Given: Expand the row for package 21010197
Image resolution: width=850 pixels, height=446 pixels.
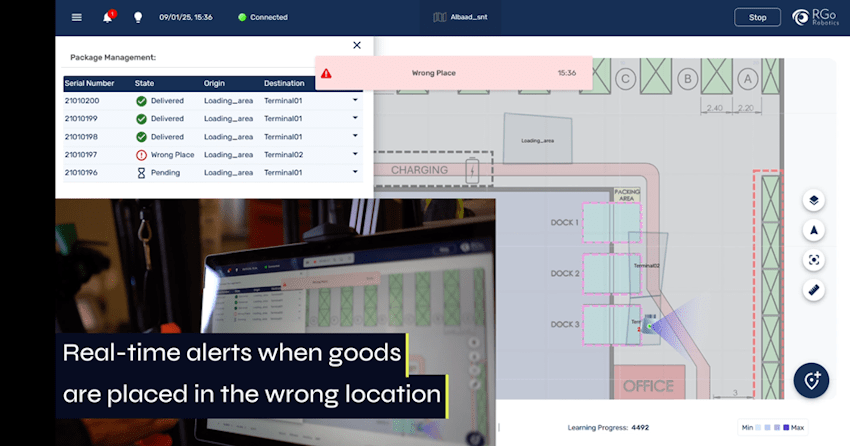Looking at the screenshot, I should click(x=354, y=155).
